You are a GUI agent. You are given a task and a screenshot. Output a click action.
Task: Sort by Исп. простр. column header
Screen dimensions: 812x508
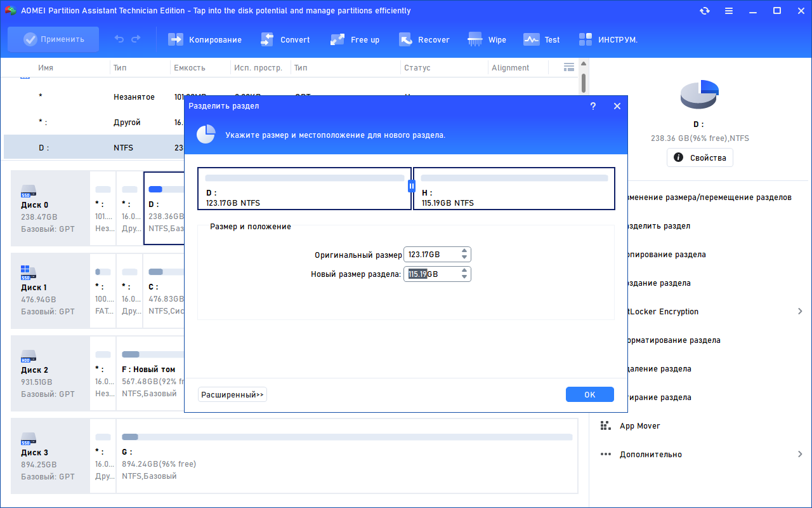click(x=259, y=68)
